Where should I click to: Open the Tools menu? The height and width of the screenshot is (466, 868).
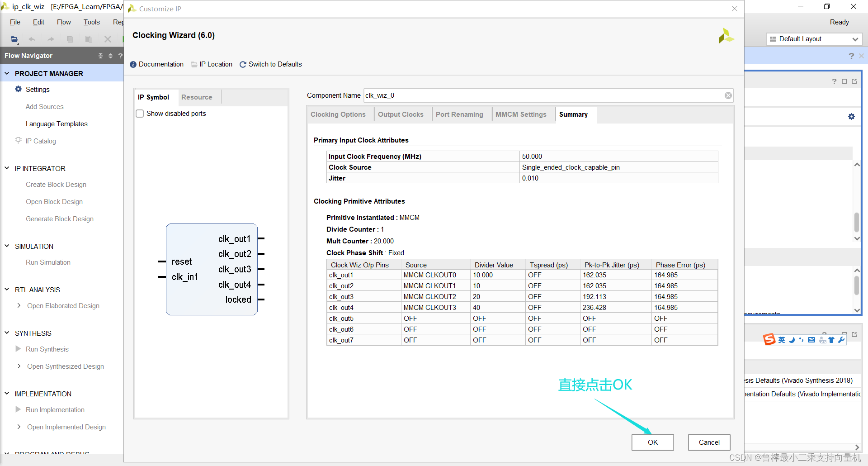pos(91,22)
